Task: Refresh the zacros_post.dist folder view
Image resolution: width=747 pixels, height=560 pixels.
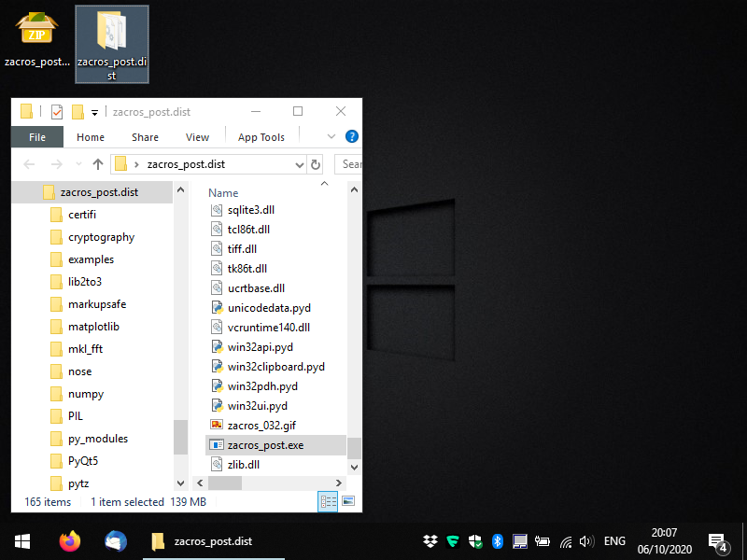Action: 316,164
